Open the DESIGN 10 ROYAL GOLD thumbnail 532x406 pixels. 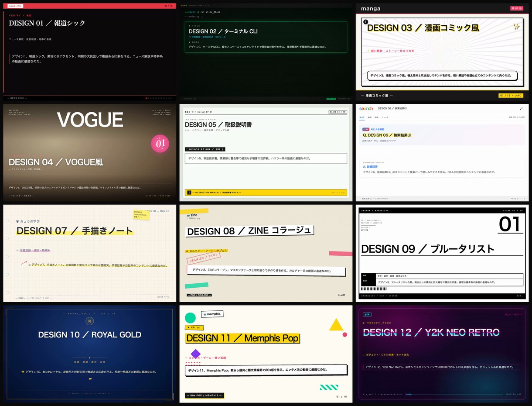click(x=90, y=354)
